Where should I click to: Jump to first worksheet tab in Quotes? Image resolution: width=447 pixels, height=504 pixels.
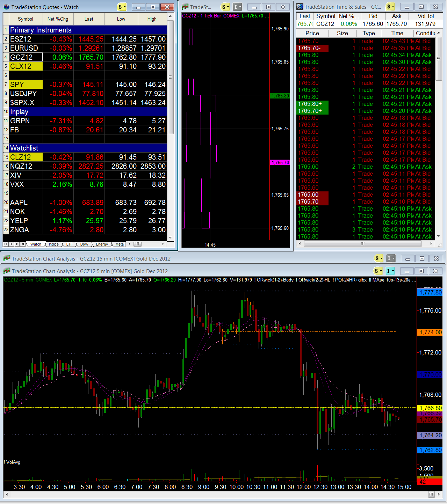click(x=6, y=244)
